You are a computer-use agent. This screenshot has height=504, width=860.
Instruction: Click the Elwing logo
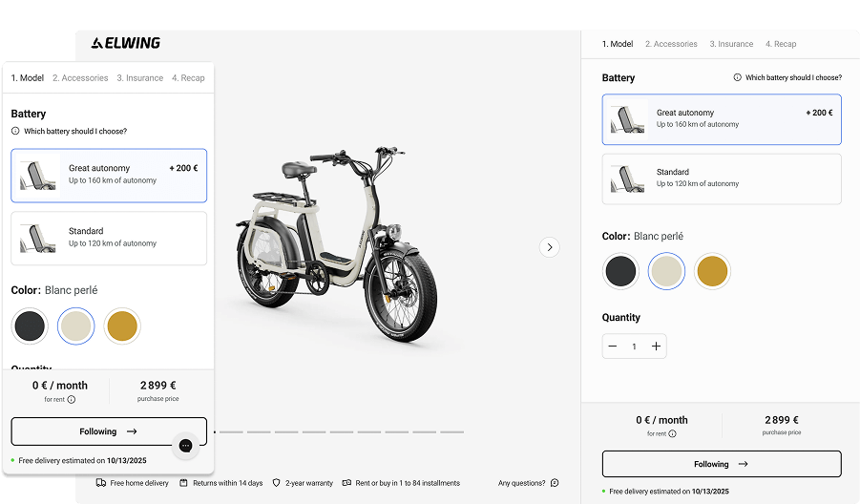pos(126,43)
